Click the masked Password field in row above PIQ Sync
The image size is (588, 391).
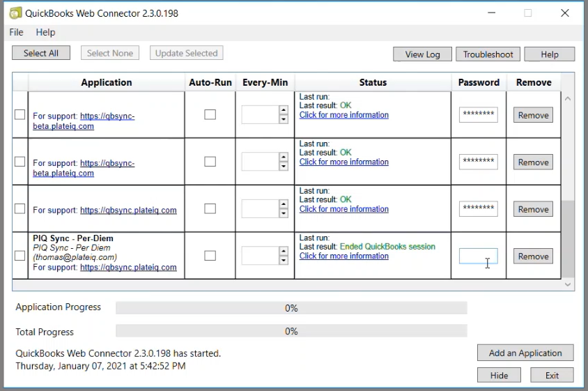tap(478, 208)
